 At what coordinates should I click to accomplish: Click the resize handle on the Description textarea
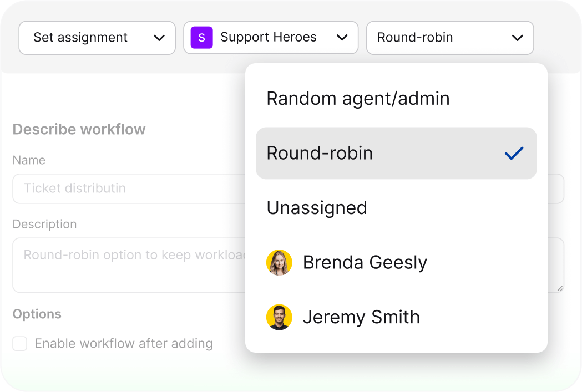click(x=560, y=288)
